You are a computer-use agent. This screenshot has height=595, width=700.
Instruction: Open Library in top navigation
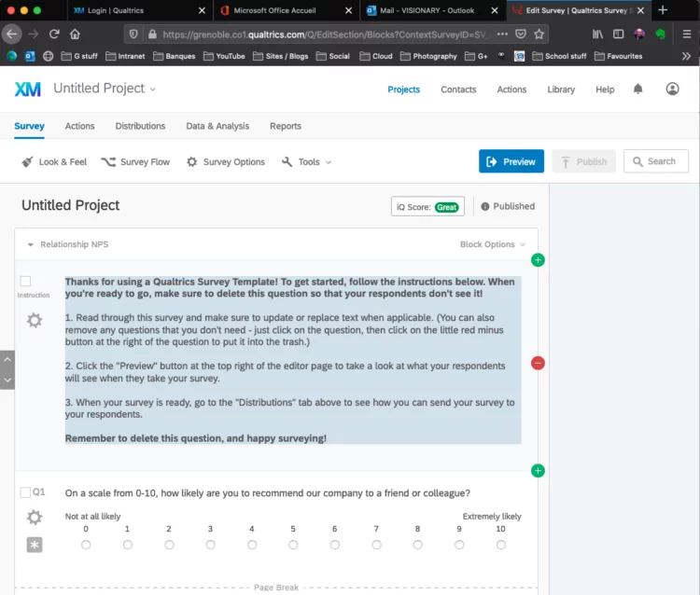pos(561,90)
